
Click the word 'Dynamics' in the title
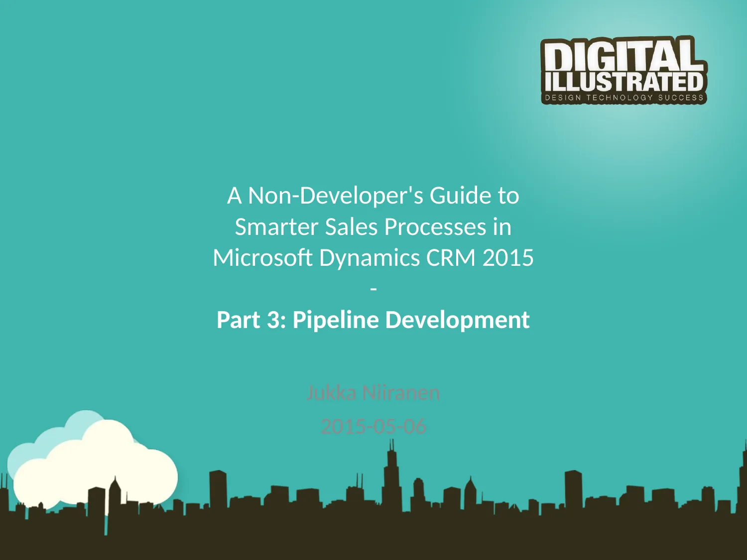[x=370, y=258]
